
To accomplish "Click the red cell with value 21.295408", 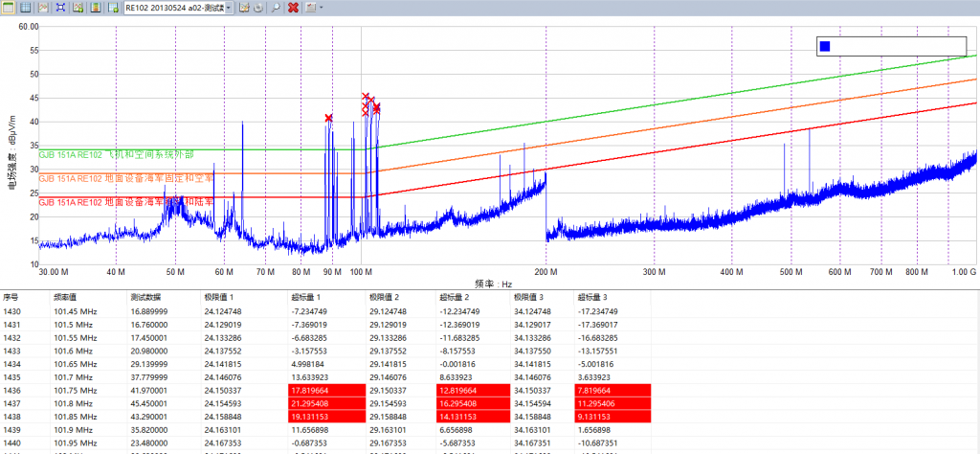I will point(315,405).
